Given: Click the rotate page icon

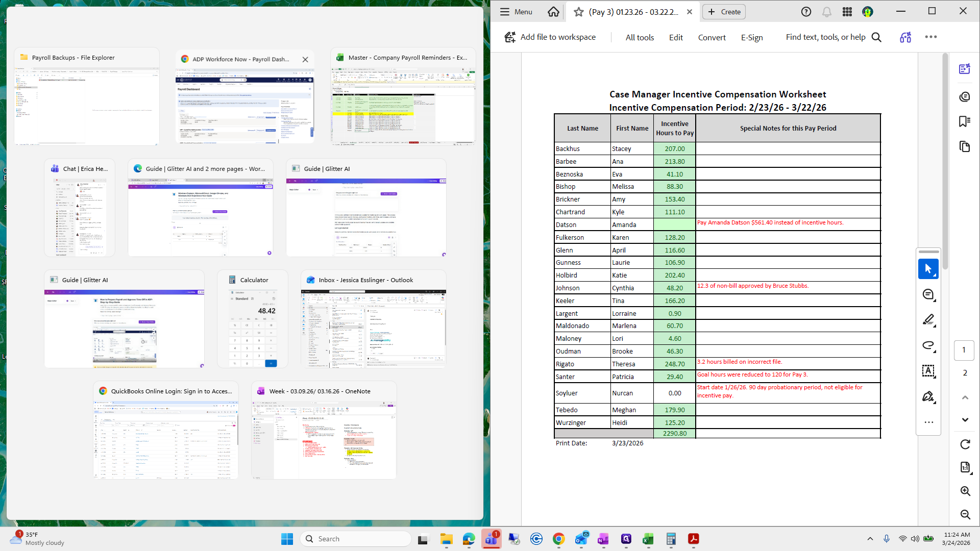Looking at the screenshot, I should [x=965, y=444].
